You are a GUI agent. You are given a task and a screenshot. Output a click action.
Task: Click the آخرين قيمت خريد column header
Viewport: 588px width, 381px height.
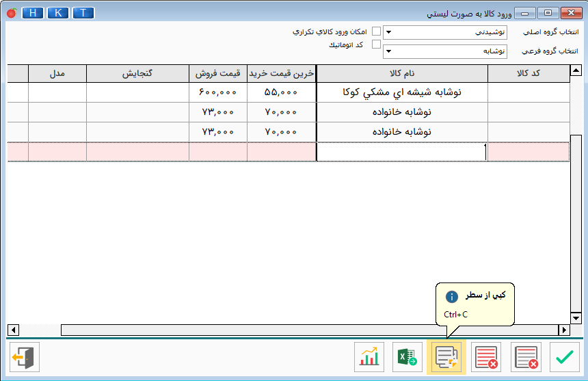coord(281,73)
